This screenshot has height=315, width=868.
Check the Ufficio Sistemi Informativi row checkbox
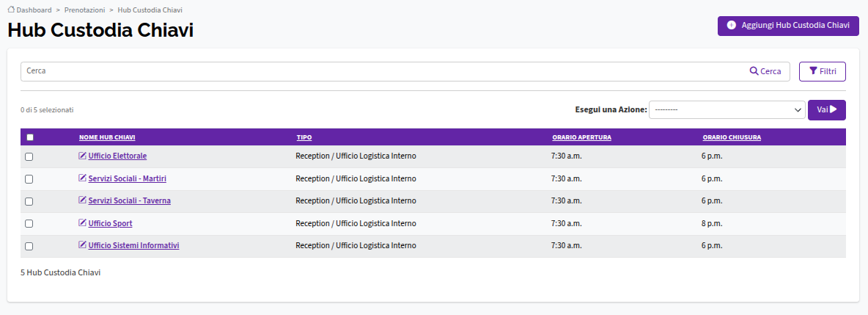tap(29, 246)
